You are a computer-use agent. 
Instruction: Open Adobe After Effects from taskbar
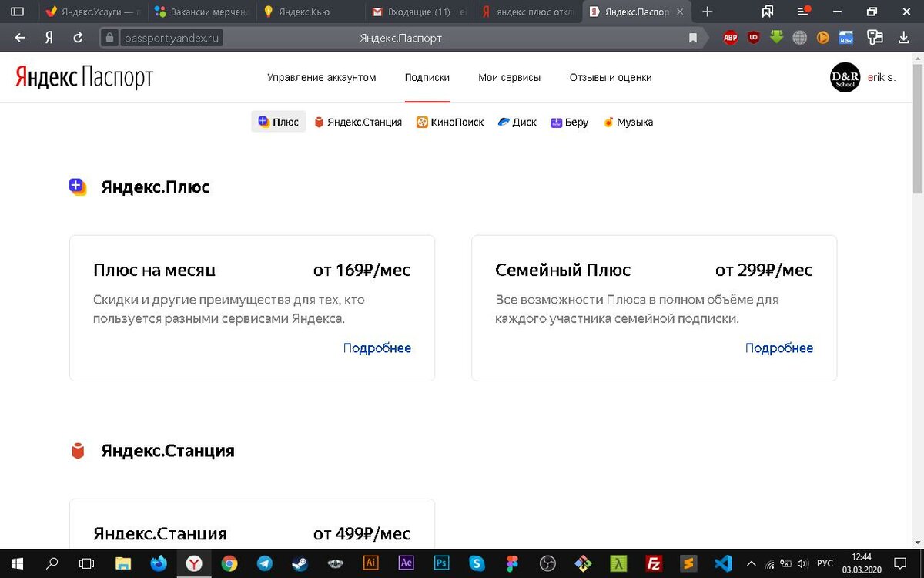406,563
